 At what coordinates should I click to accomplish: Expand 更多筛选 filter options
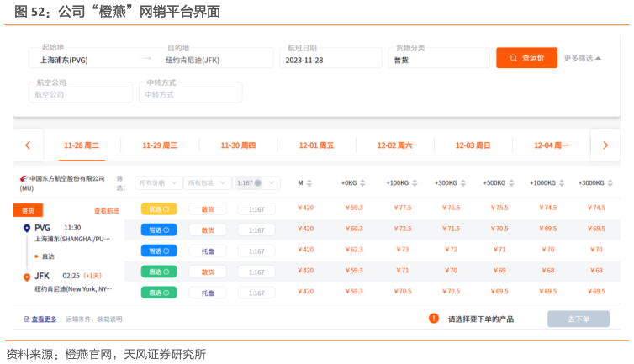click(582, 58)
